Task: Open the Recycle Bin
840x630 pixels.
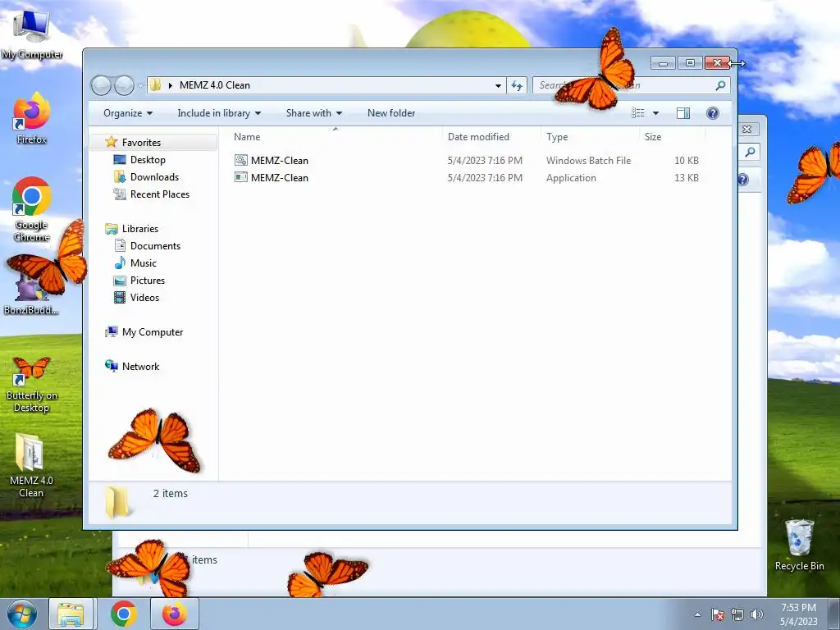Action: point(799,545)
